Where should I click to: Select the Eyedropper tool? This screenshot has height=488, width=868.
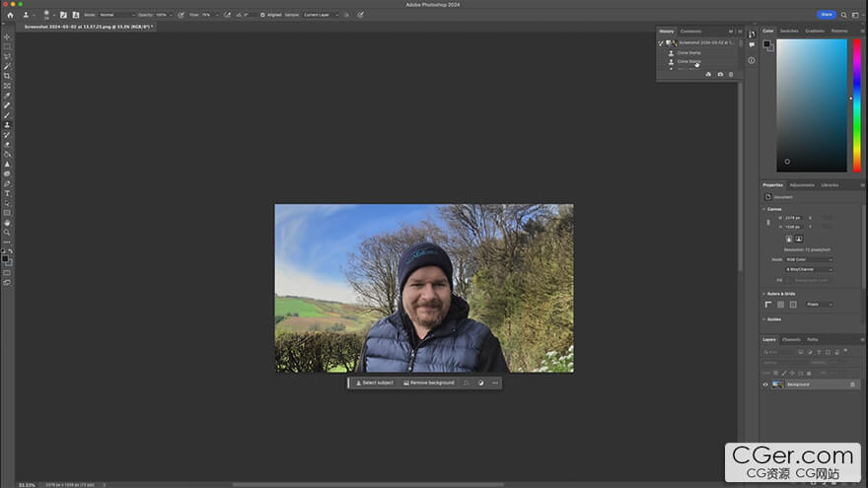(x=7, y=96)
